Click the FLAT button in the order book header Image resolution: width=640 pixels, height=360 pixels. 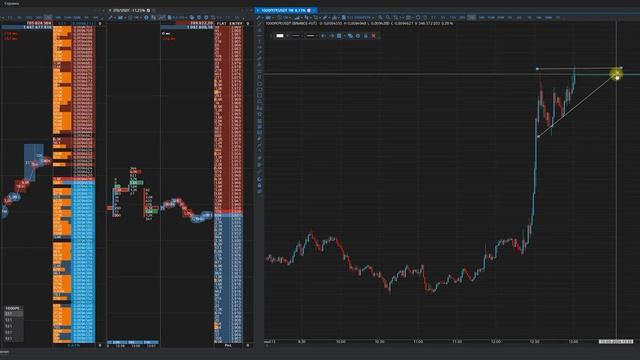pos(222,24)
